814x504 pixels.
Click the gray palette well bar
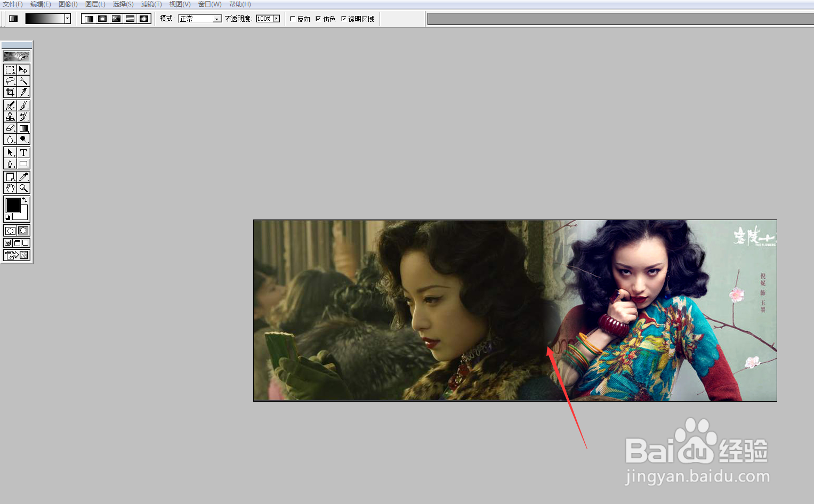[620, 19]
